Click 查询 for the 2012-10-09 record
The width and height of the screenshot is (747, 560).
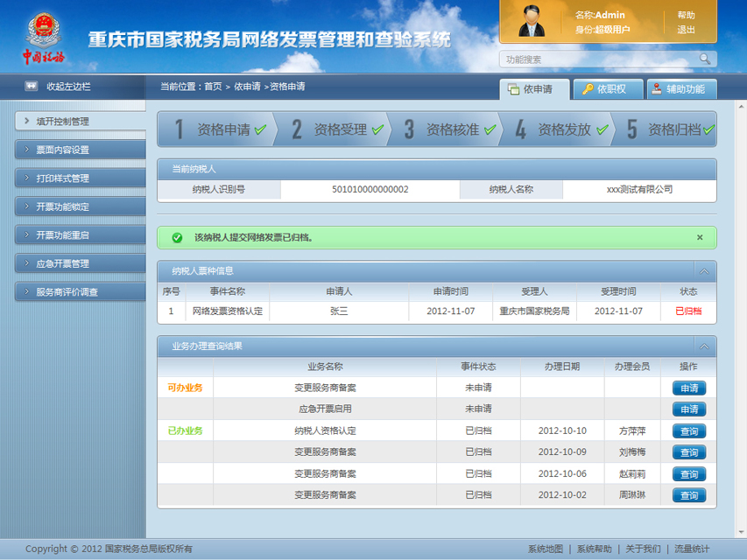689,452
